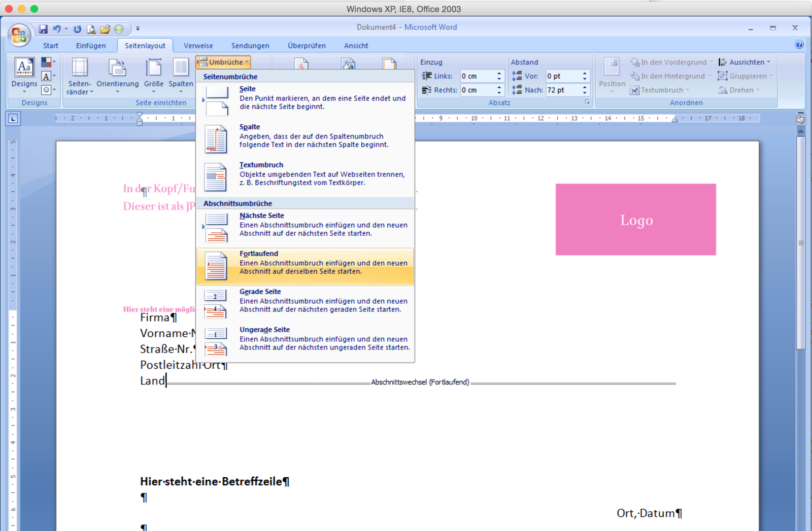Toggle the tab stop type selector by ruler
The image size is (812, 531).
[x=13, y=119]
